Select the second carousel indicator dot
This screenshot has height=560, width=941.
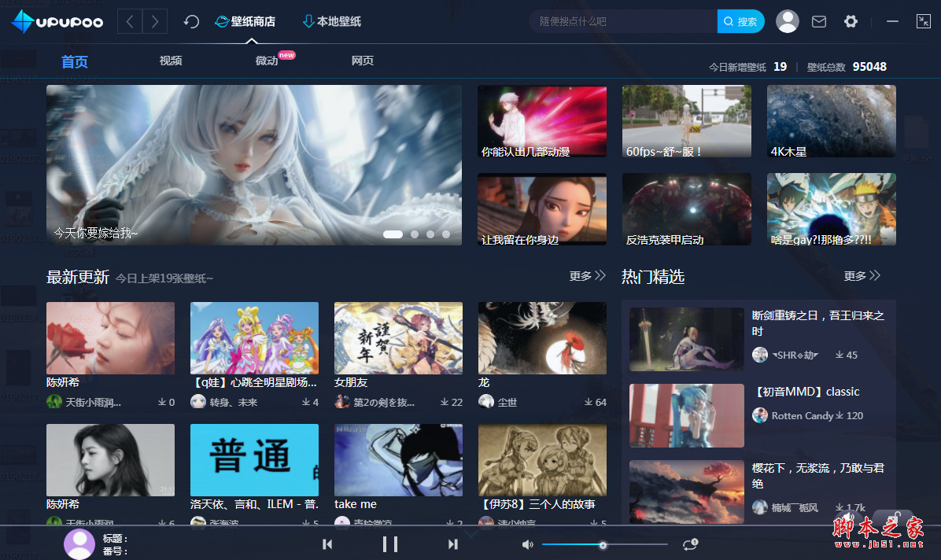(415, 234)
